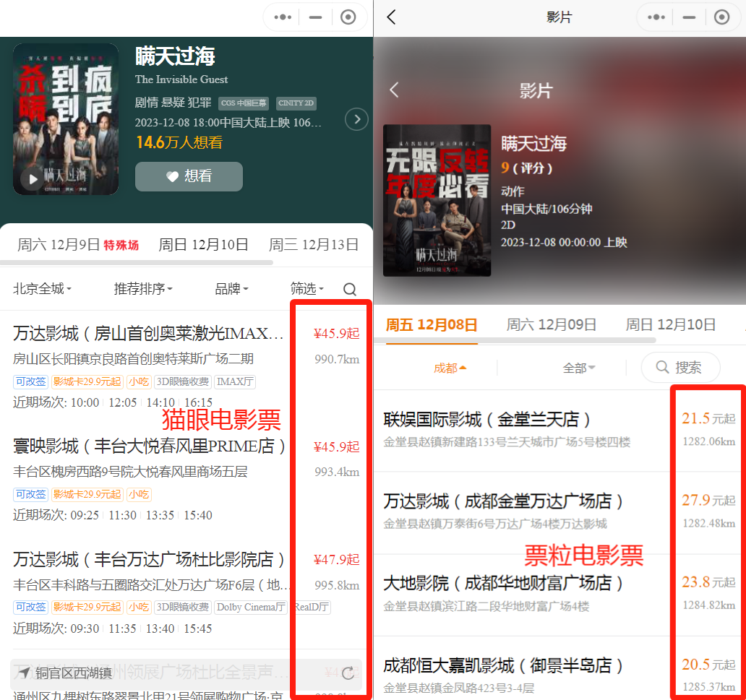Expand the 品牌 brand dropdown
746x700 pixels.
(x=231, y=289)
